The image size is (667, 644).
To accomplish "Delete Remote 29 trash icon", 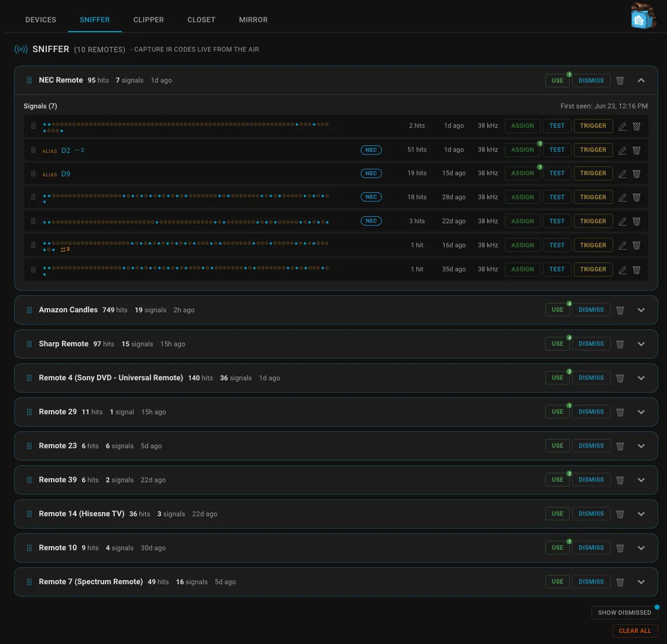I will tap(620, 413).
